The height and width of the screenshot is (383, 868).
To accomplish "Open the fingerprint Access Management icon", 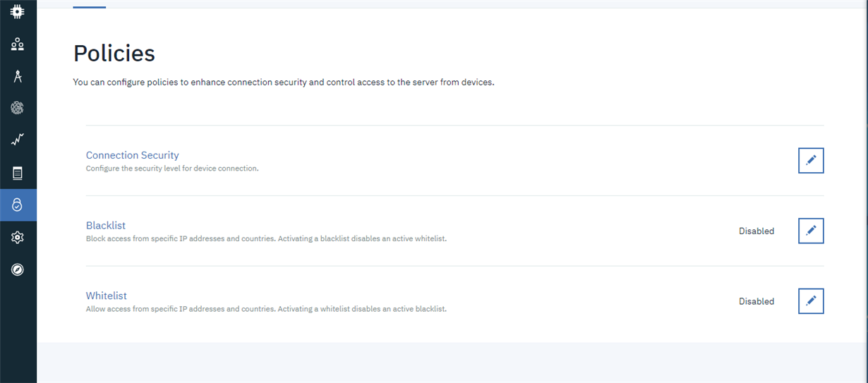I will click(x=18, y=108).
